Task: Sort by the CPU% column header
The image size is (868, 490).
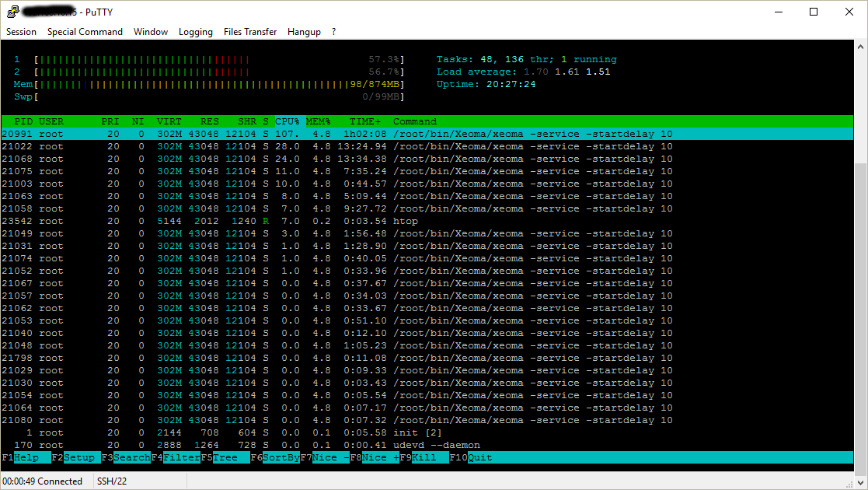Action: 288,121
